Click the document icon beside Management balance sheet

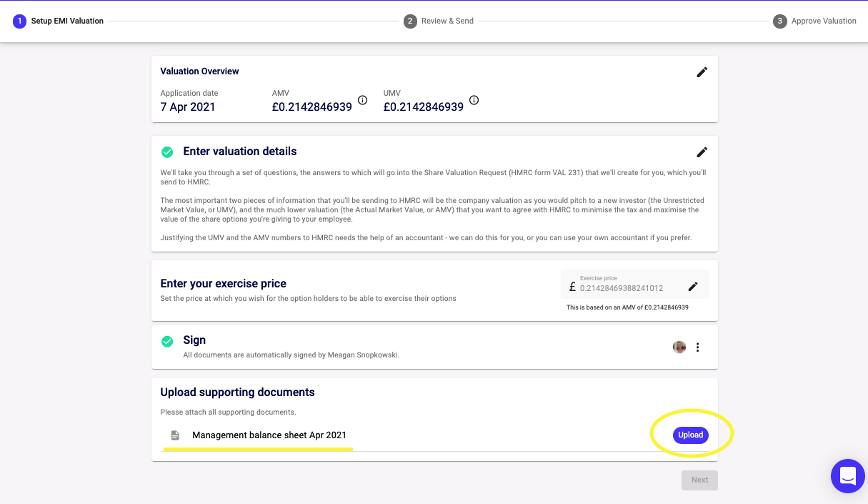pos(175,435)
